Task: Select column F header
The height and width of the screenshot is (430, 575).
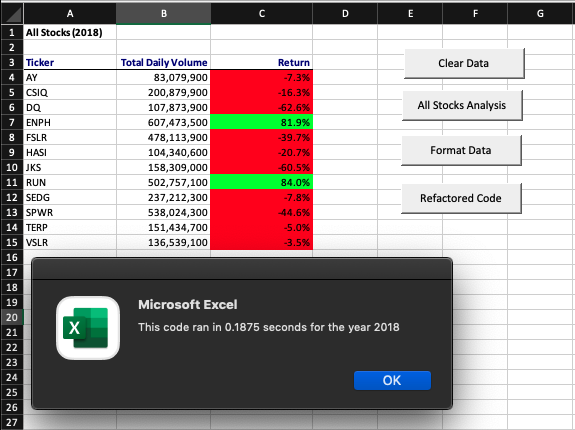Action: pos(475,14)
